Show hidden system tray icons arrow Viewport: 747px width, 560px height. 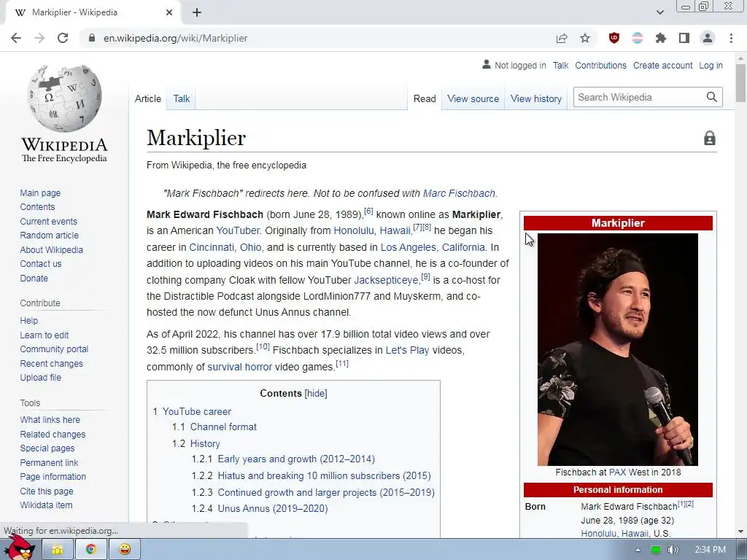(638, 550)
